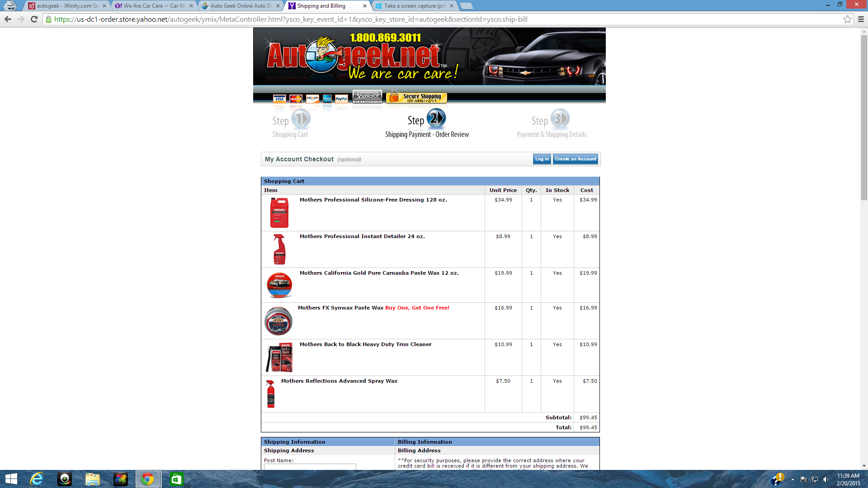Click the volume speaker tray icon
The height and width of the screenshot is (488, 868).
826,479
